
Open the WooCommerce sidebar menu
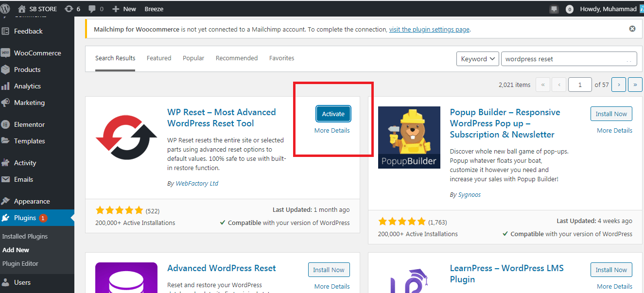click(x=37, y=53)
